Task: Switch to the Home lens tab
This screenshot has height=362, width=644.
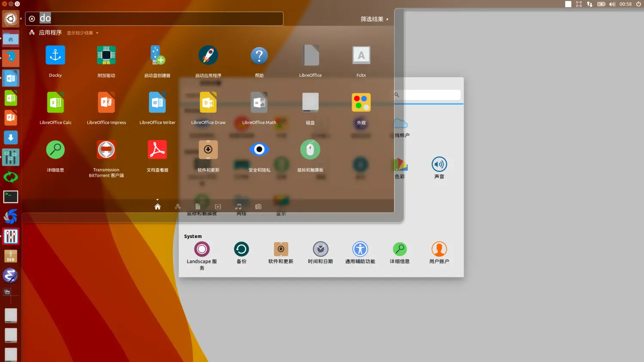Action: 158,207
